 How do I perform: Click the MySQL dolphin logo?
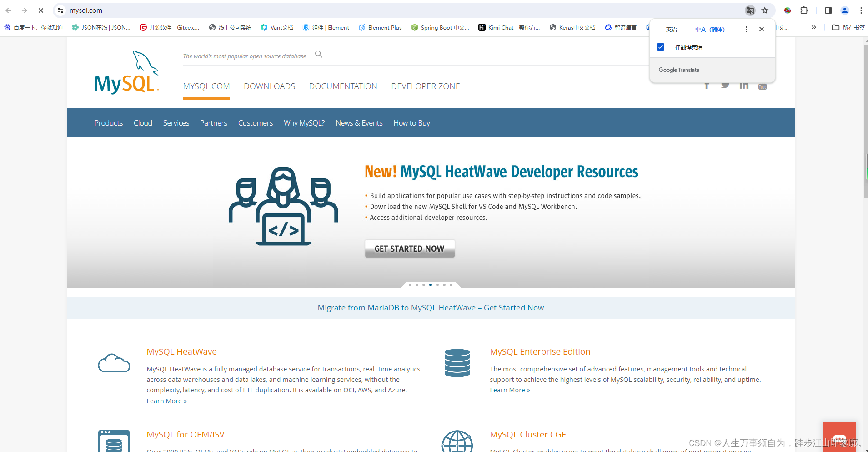(126, 72)
